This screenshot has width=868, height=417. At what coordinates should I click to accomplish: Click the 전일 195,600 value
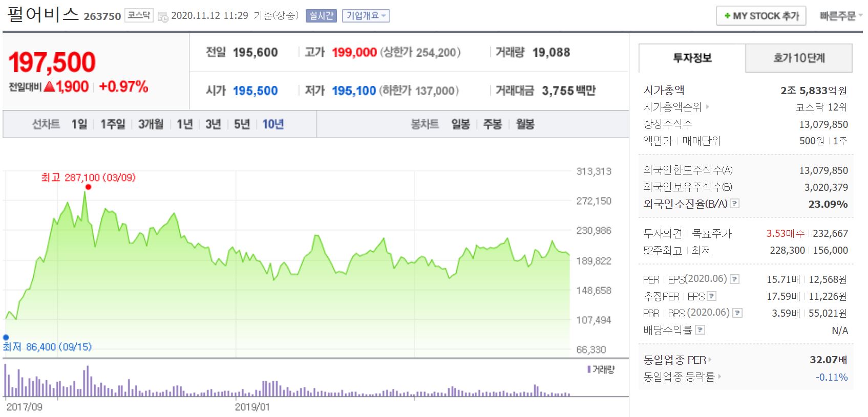(255, 52)
